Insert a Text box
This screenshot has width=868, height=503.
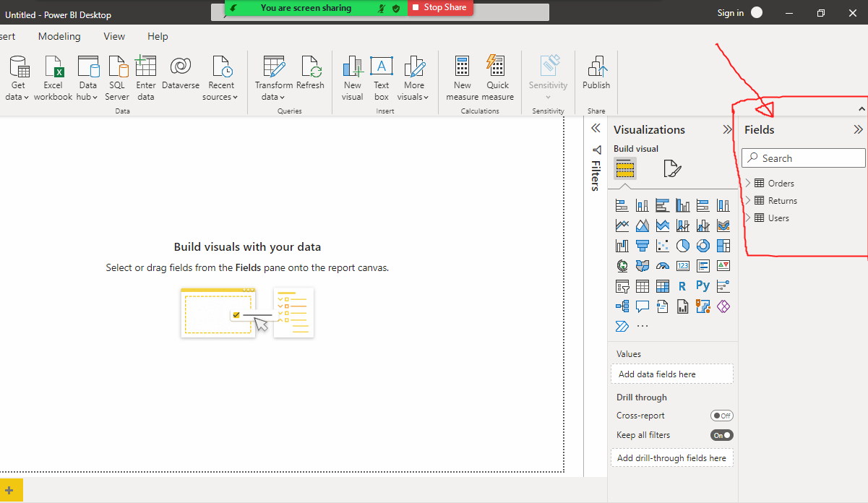[x=382, y=78]
